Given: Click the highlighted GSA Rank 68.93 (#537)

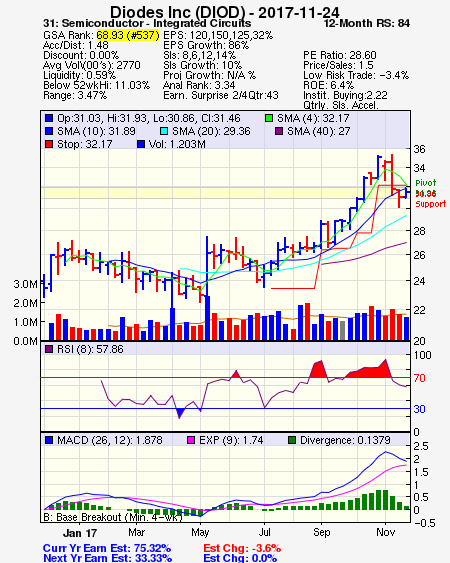Looking at the screenshot, I should pyautogui.click(x=128, y=35).
